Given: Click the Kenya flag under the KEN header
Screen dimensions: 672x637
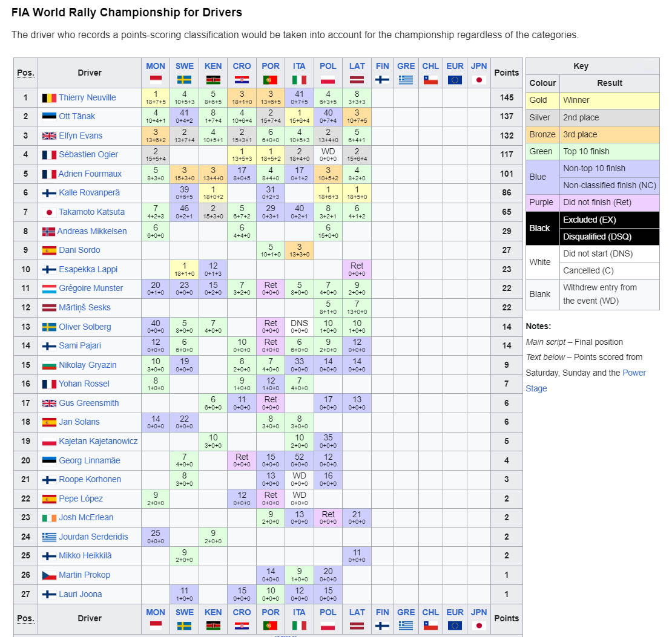Looking at the screenshot, I should (x=213, y=79).
